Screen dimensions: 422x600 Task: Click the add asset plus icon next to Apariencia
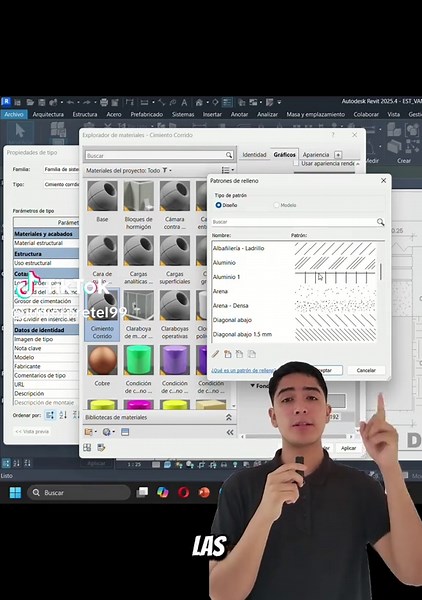pyautogui.click(x=338, y=155)
